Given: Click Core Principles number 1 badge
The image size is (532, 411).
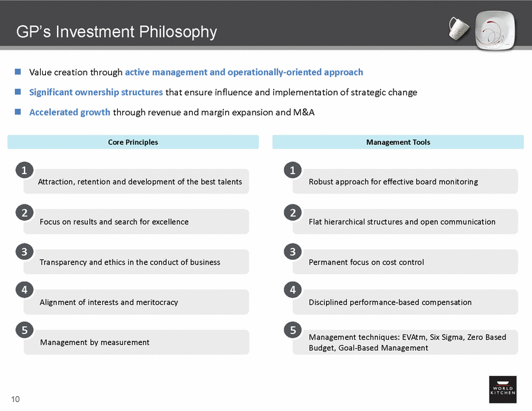Looking at the screenshot, I should [24, 171].
